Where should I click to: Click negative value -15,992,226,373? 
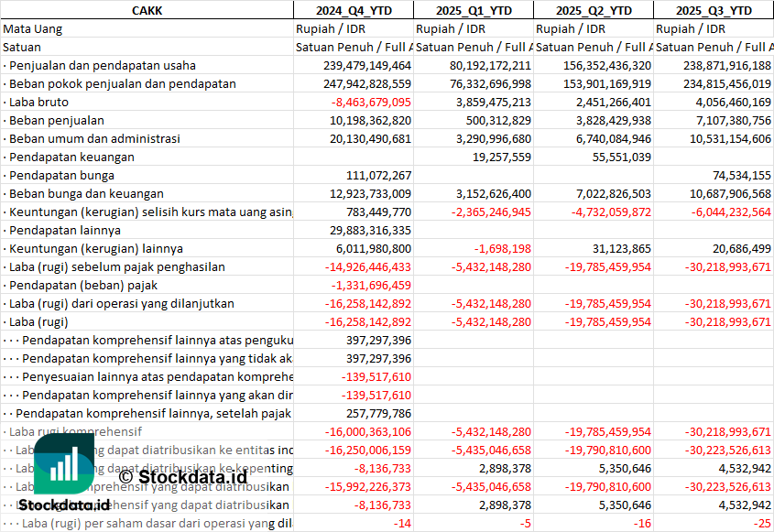point(367,485)
